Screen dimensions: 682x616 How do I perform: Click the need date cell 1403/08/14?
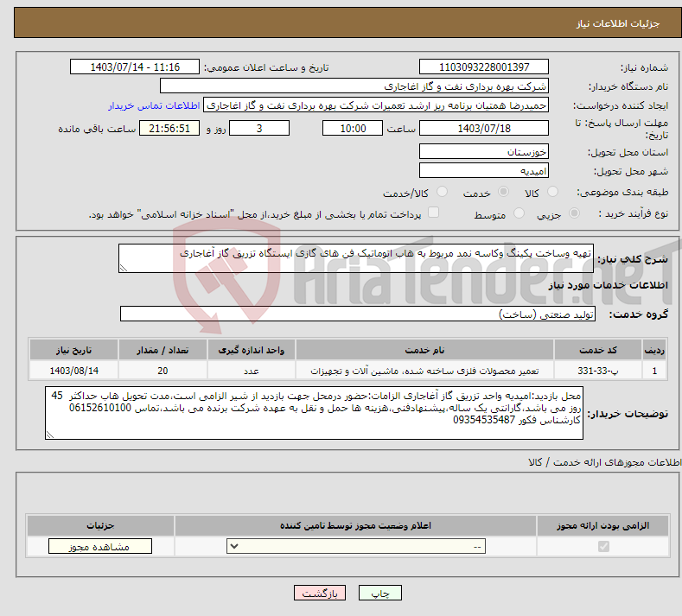point(74,371)
